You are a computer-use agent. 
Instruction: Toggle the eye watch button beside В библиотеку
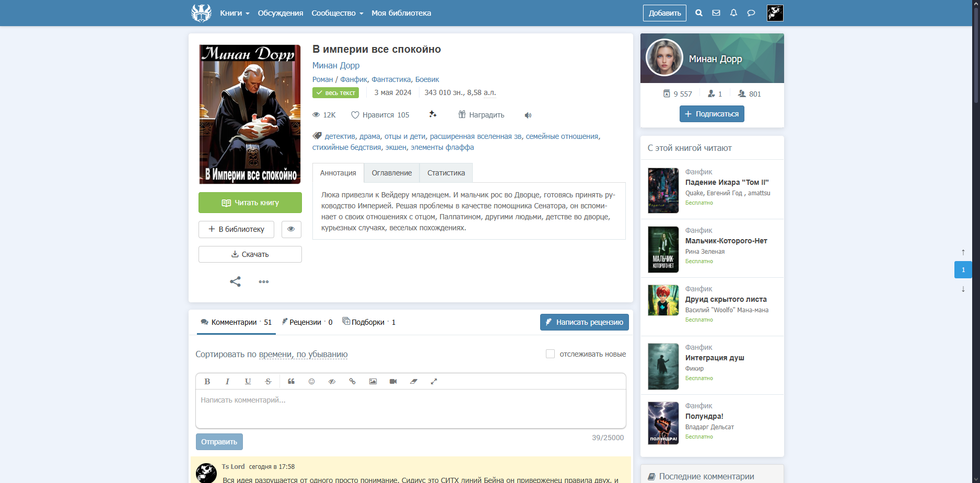[291, 229]
